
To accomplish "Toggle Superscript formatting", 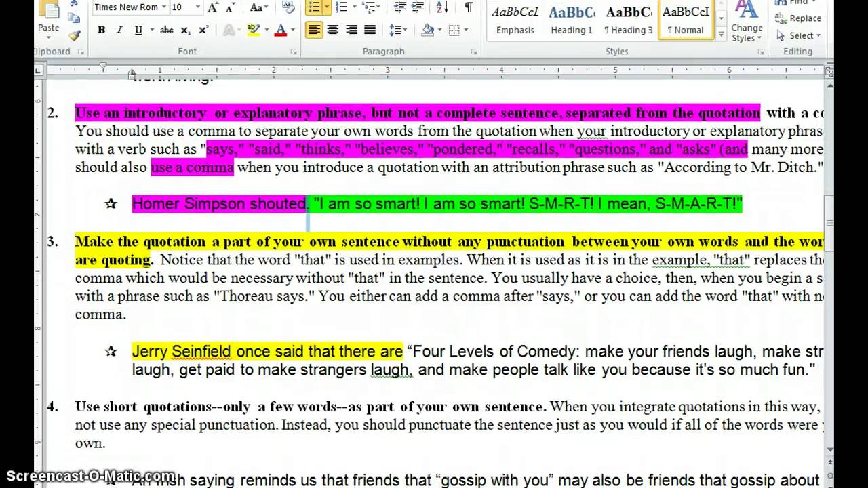I will coord(203,30).
